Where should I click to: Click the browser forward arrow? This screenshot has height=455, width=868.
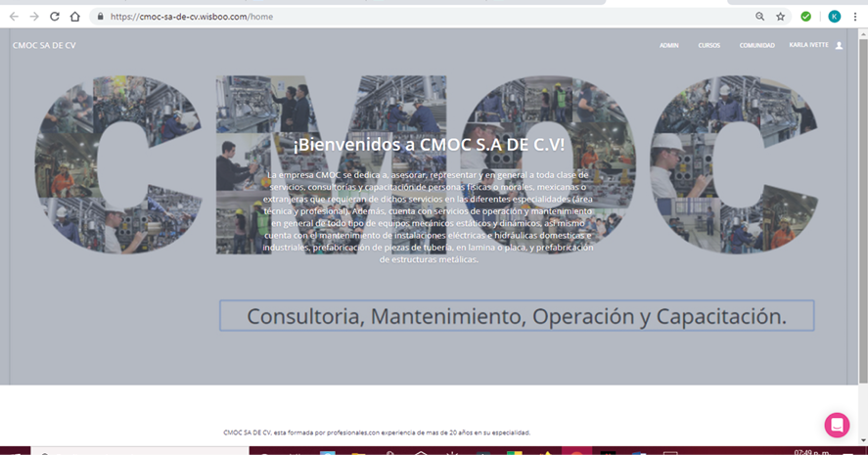point(34,17)
